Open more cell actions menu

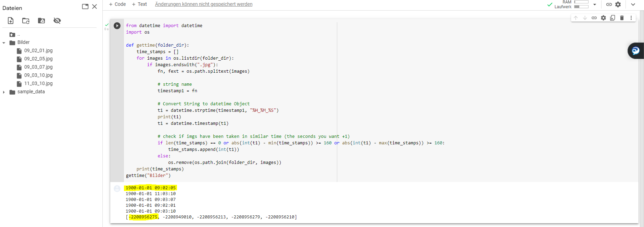coord(631,18)
